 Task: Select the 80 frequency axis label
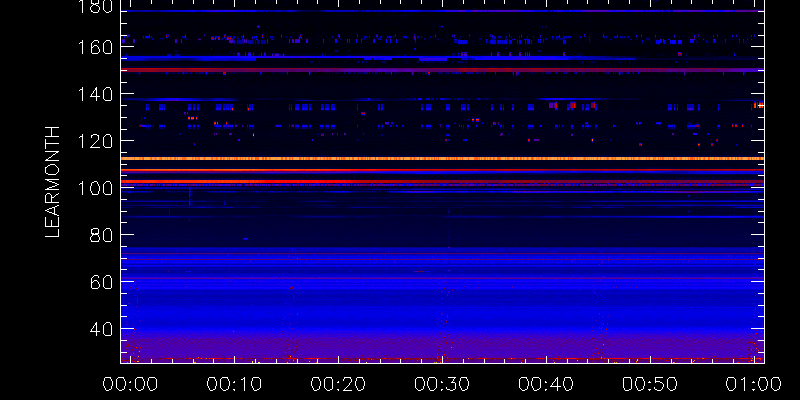(101, 235)
